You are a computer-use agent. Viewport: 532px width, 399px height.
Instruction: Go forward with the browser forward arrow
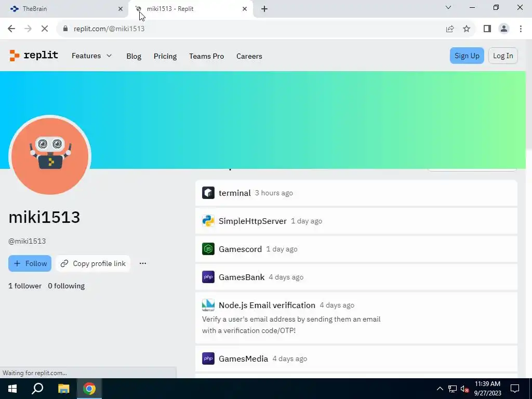click(x=28, y=29)
